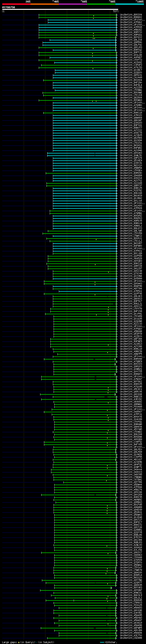146x644 pixels.
Task: Click the orange ~40% identity legend segment
Action: 45,4
